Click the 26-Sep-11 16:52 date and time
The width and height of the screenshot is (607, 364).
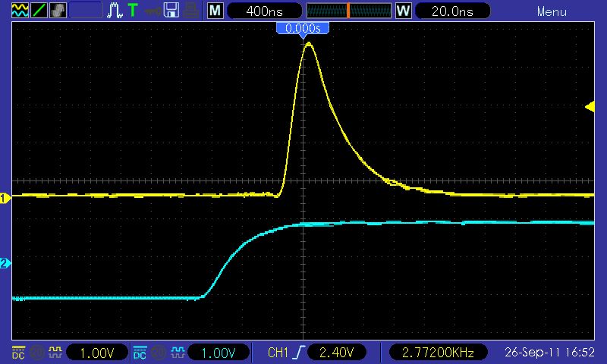[549, 353]
